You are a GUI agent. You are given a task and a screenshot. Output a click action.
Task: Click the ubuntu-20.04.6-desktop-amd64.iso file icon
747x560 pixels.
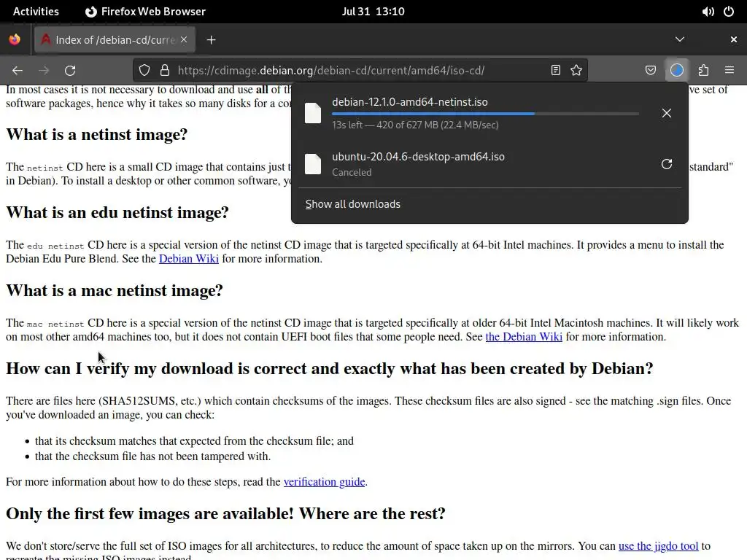pos(313,164)
